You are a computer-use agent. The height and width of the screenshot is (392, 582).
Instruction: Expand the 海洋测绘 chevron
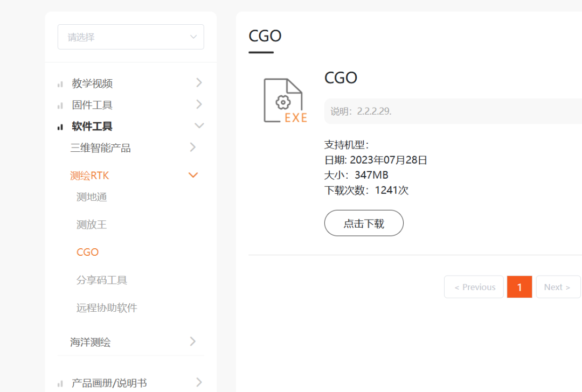point(192,341)
